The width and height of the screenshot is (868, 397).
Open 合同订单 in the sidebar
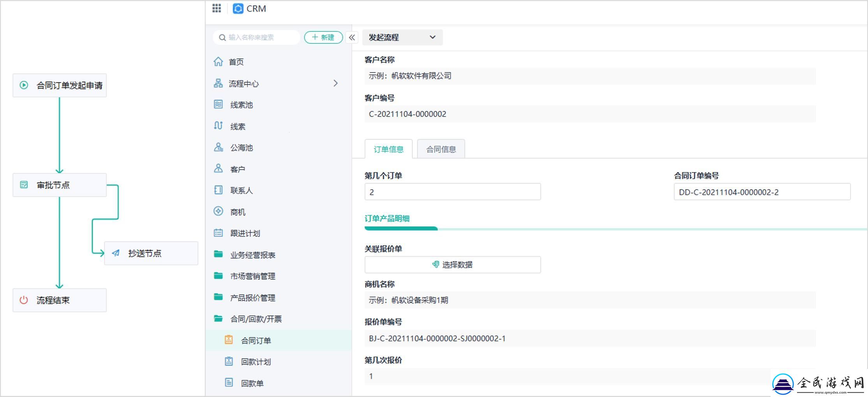coord(279,340)
